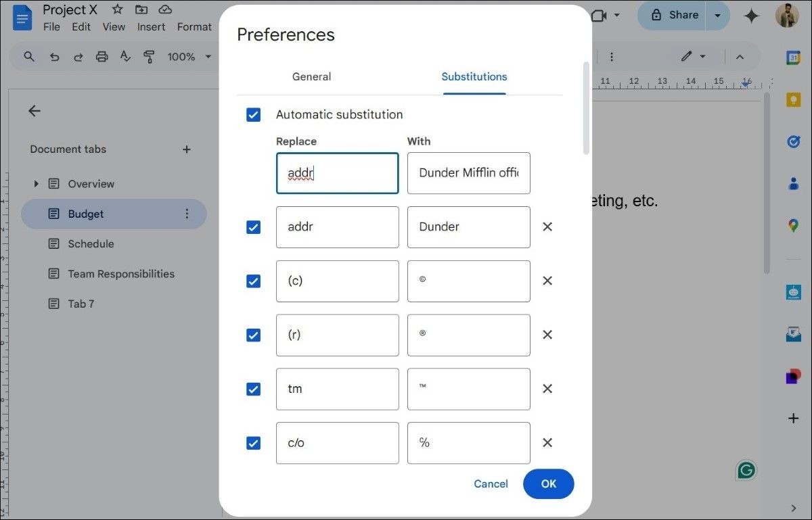Open the Edit menu
812x520 pixels.
pos(81,27)
